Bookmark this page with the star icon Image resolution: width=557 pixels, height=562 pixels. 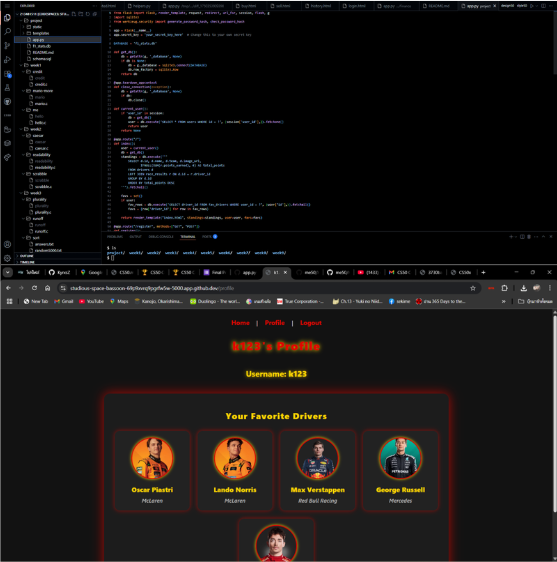(473, 288)
